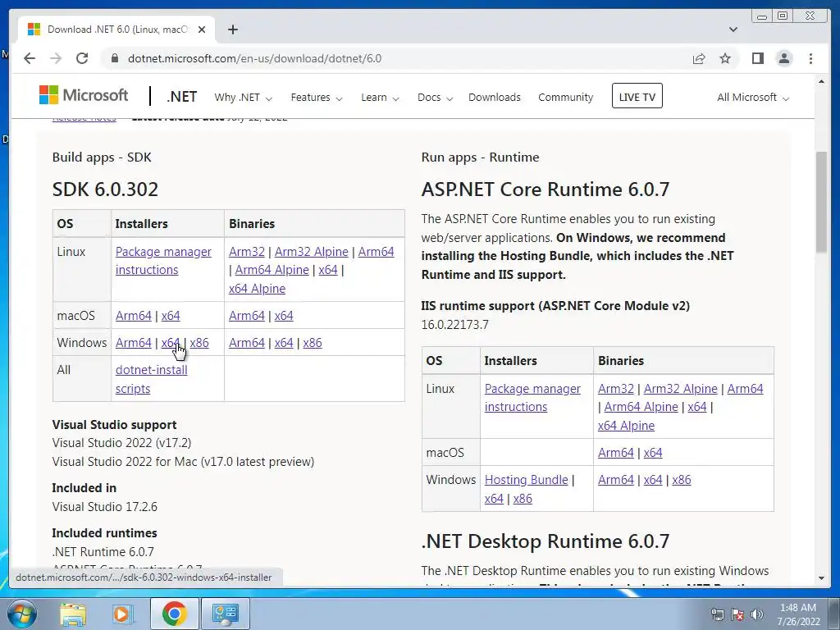The width and height of the screenshot is (840, 630).
Task: Download ASP.NET Runtime macOS Arm64 binaries
Action: click(615, 453)
